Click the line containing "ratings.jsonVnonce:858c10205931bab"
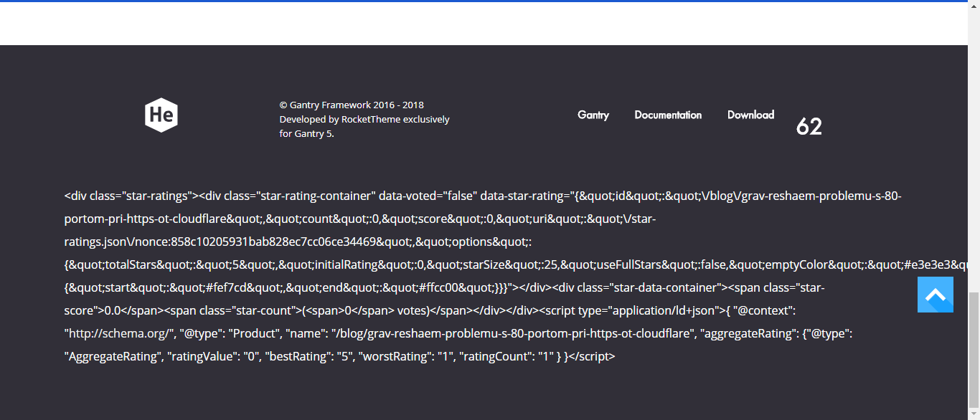980x420 pixels. point(298,242)
